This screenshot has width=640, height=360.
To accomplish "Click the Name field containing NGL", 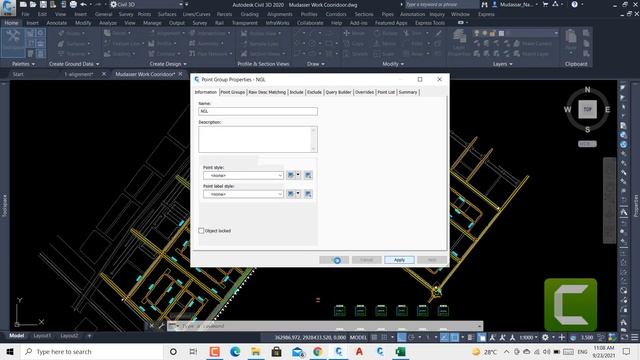I will pyautogui.click(x=258, y=111).
